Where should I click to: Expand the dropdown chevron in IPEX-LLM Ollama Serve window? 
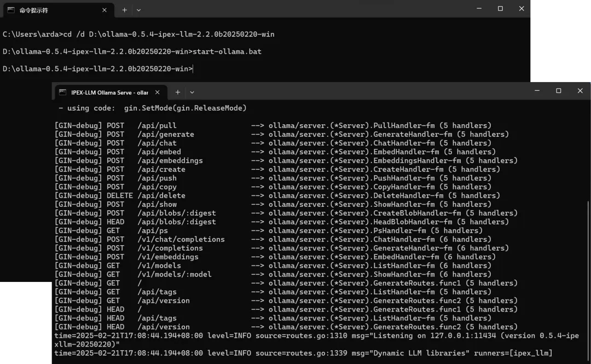click(192, 92)
